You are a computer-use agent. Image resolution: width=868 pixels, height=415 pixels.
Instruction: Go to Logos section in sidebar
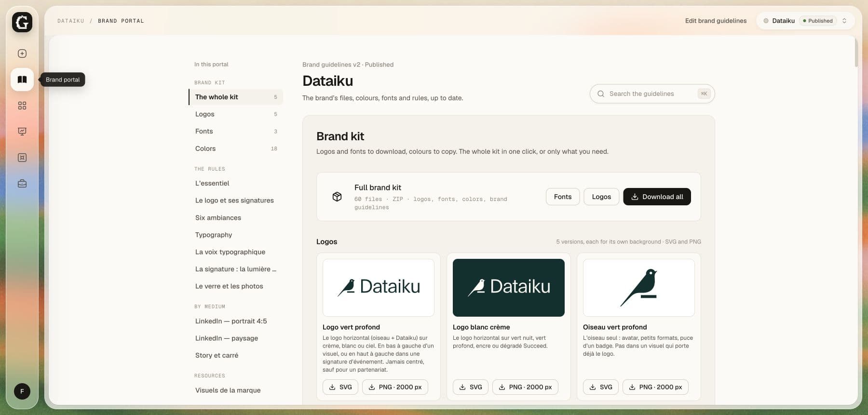click(236, 114)
